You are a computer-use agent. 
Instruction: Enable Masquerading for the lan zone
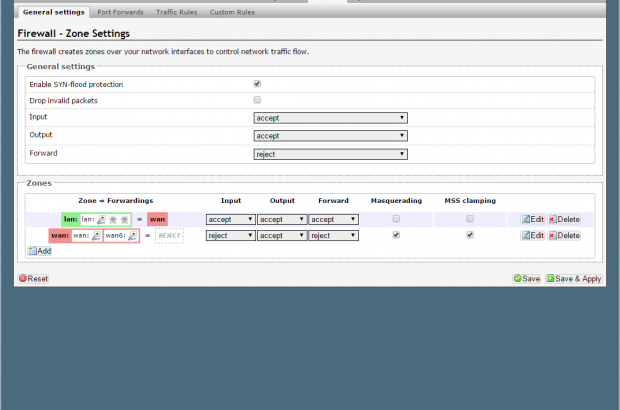[x=396, y=218]
